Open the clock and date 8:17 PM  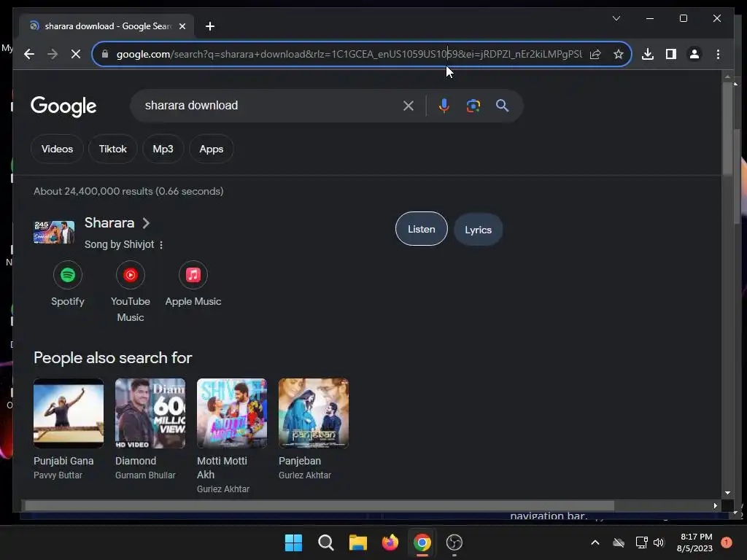[694, 542]
